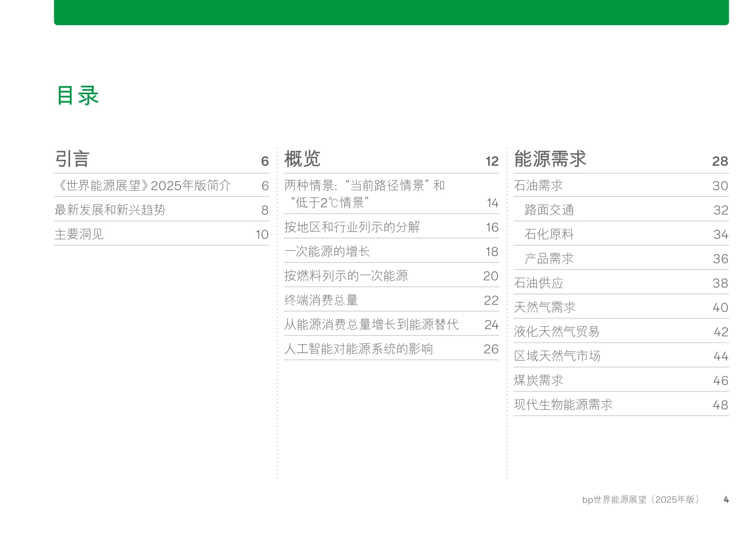Open the 能源需求 section heading link

click(550, 159)
